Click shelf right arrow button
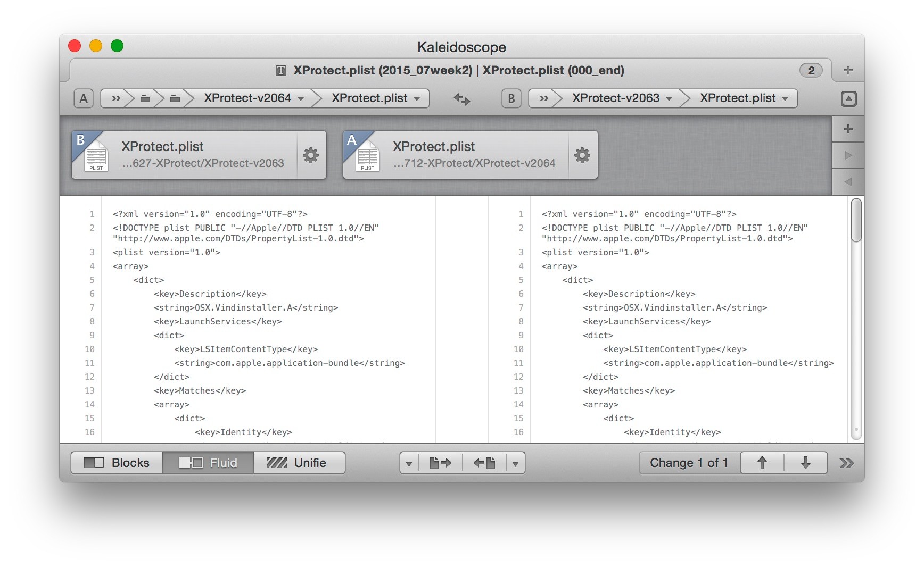The width and height of the screenshot is (924, 567). (848, 155)
